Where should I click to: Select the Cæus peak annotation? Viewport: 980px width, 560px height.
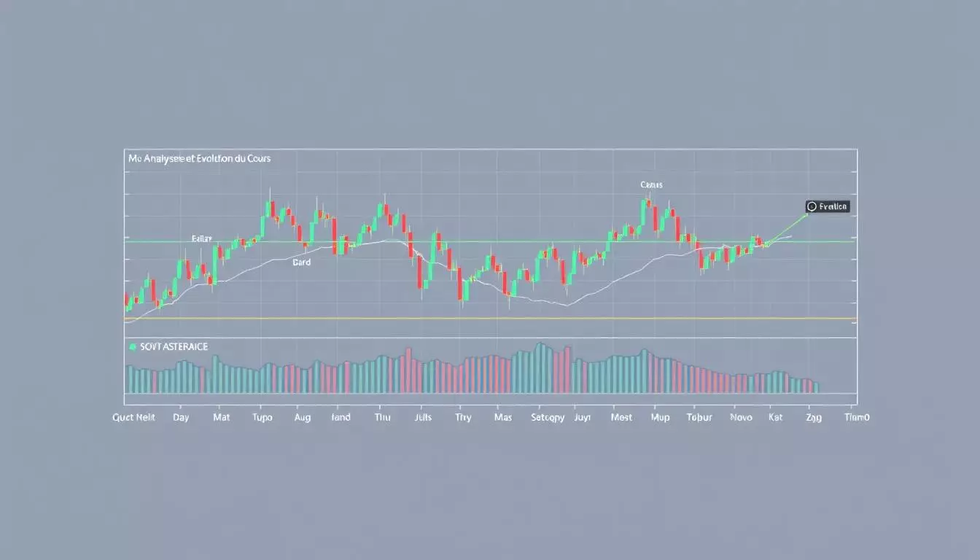[x=651, y=185]
